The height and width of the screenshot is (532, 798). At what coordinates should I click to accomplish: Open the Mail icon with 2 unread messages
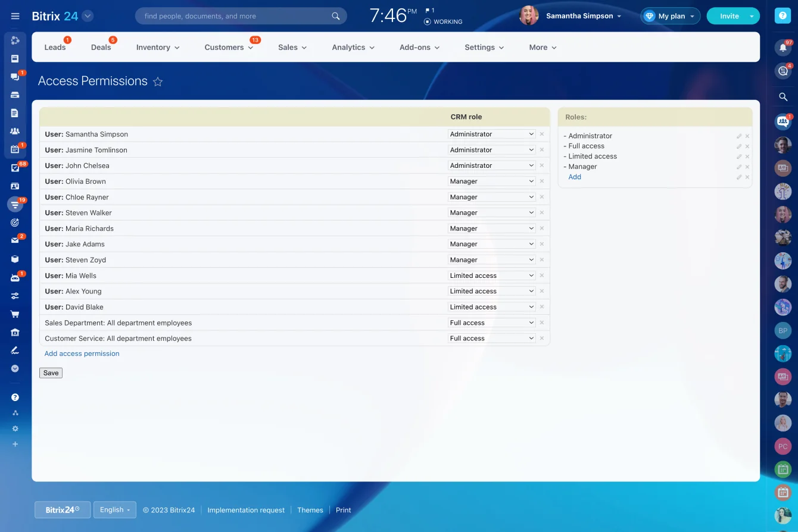[15, 240]
